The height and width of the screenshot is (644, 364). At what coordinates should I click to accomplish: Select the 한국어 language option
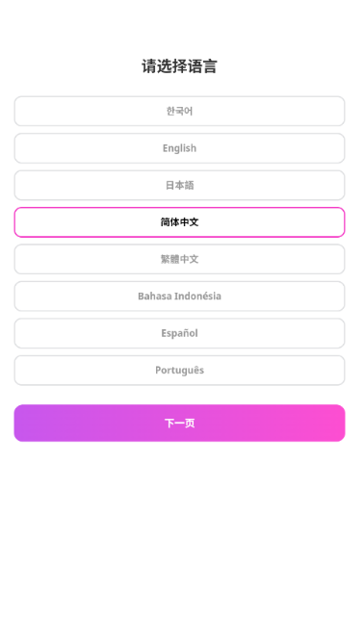point(179,112)
